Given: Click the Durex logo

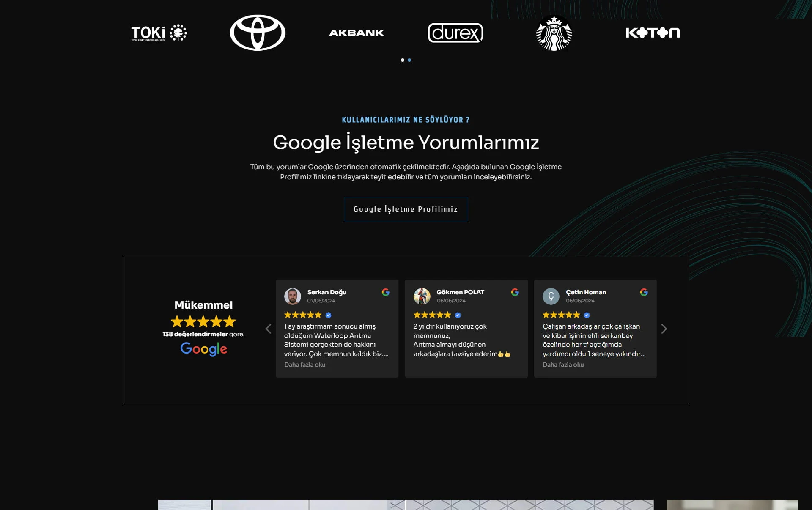Looking at the screenshot, I should tap(455, 33).
